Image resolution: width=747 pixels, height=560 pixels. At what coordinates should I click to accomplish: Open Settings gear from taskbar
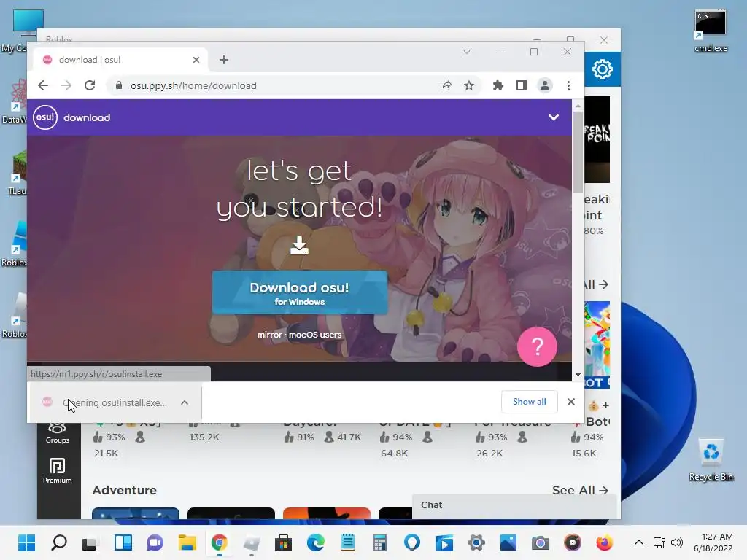click(x=476, y=542)
